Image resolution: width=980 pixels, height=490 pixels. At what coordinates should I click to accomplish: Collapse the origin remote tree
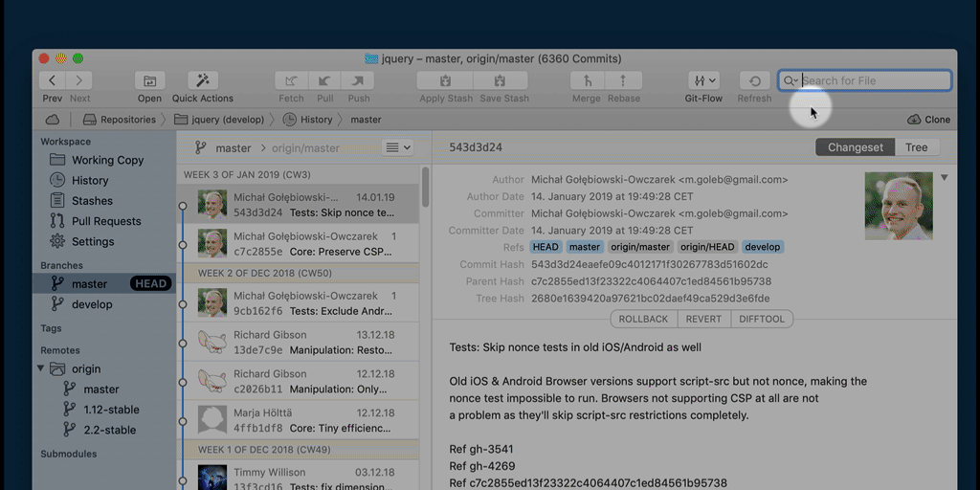click(x=41, y=368)
